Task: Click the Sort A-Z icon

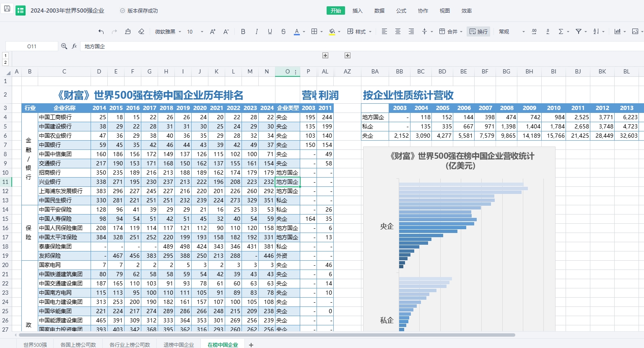Action: (x=596, y=31)
